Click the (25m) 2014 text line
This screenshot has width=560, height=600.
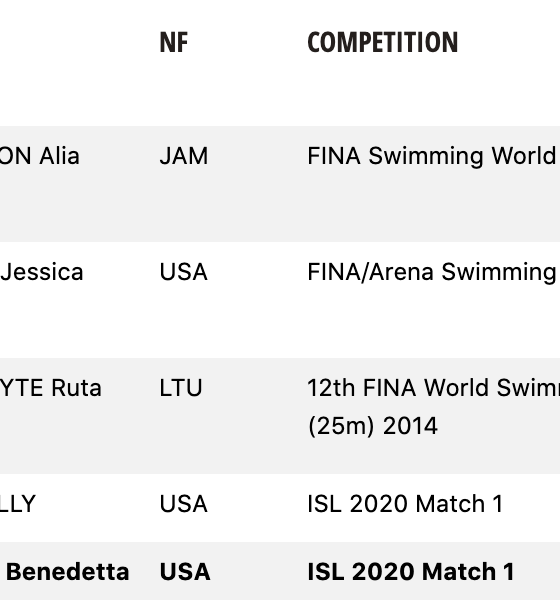[372, 426]
